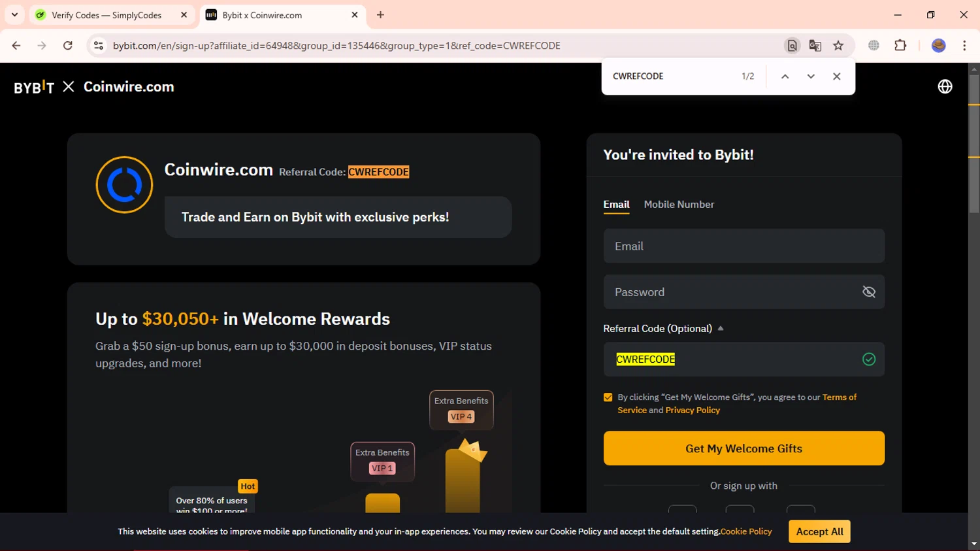Screen dimensions: 980x551
Task: Open the Extensions puzzle icon
Action: (x=900, y=46)
